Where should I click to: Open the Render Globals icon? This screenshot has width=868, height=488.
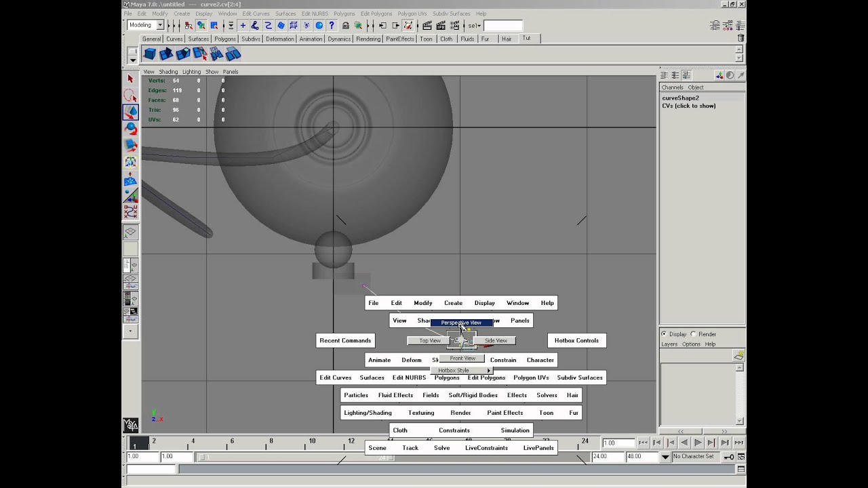click(453, 26)
